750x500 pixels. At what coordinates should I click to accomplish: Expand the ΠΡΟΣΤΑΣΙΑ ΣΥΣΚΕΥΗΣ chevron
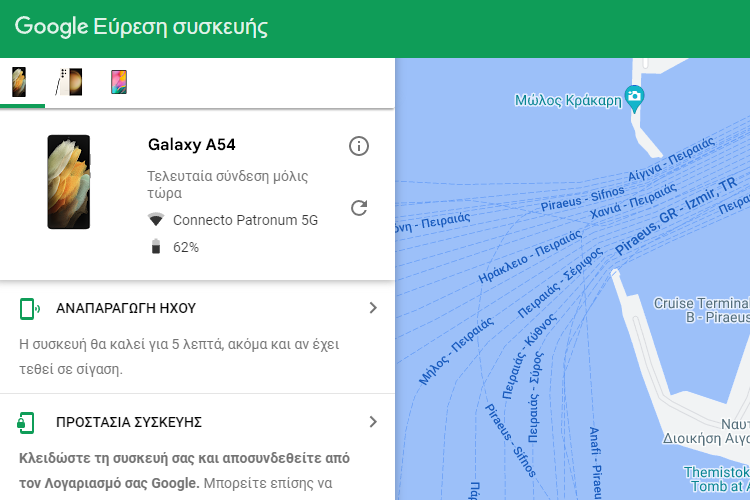(373, 422)
